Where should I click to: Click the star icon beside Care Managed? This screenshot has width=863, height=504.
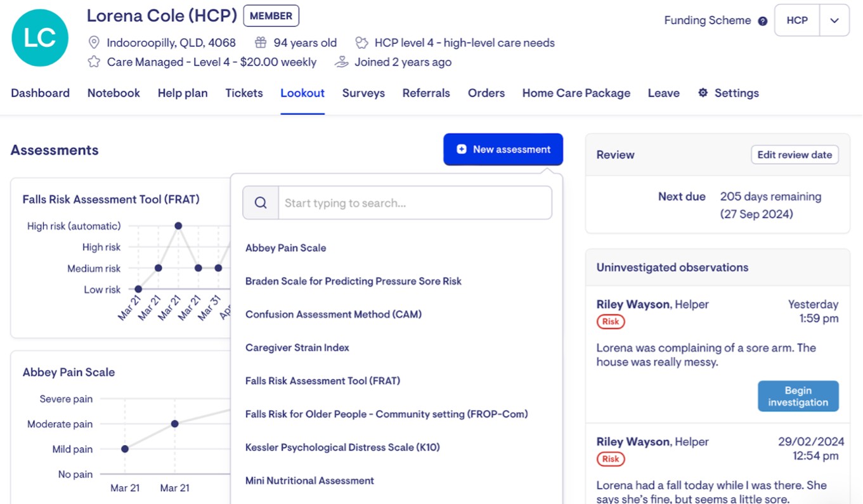coord(94,62)
